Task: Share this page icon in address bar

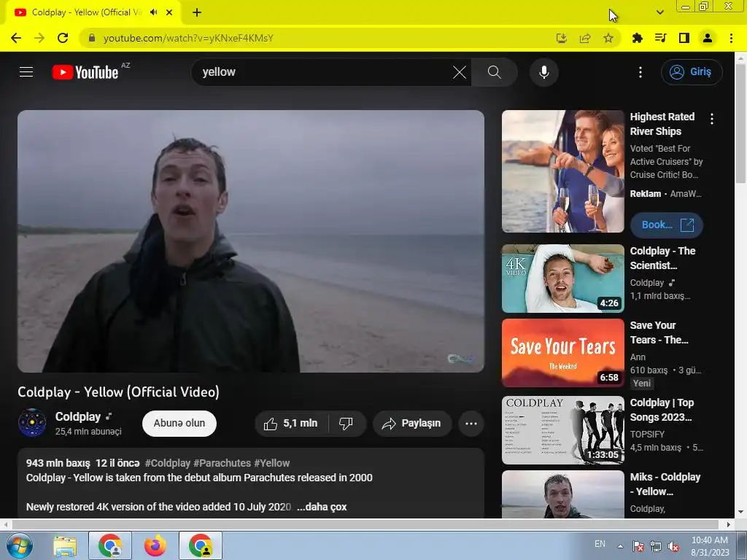Action: pyautogui.click(x=585, y=38)
